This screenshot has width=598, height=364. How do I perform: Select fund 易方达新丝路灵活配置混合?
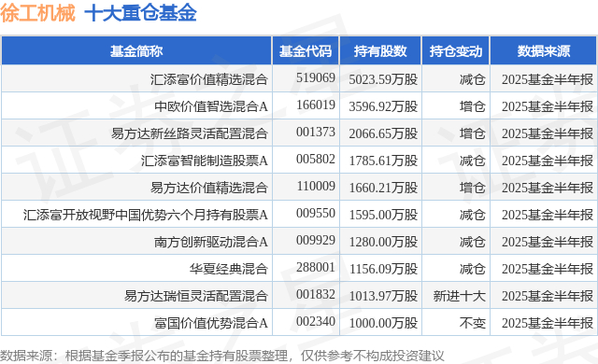click(189, 133)
